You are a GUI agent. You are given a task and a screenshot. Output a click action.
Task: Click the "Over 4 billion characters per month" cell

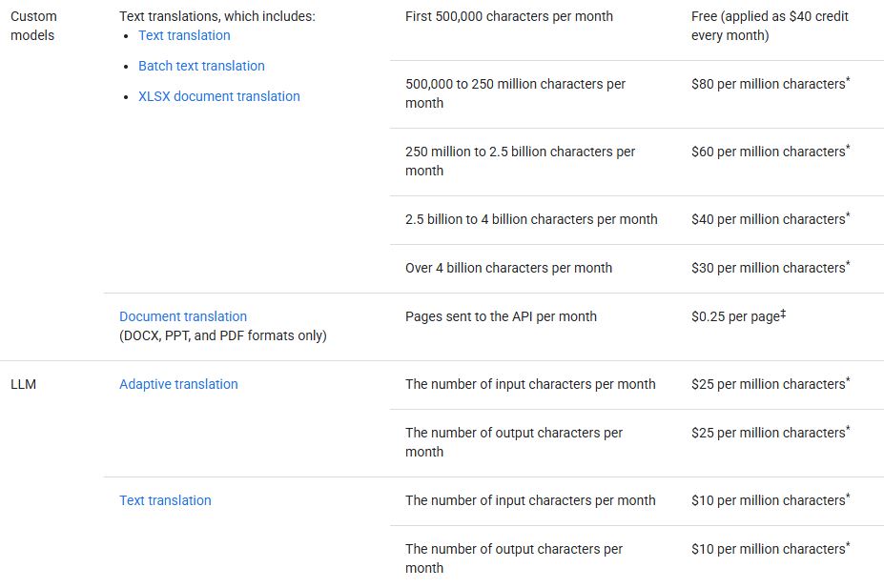(x=508, y=268)
